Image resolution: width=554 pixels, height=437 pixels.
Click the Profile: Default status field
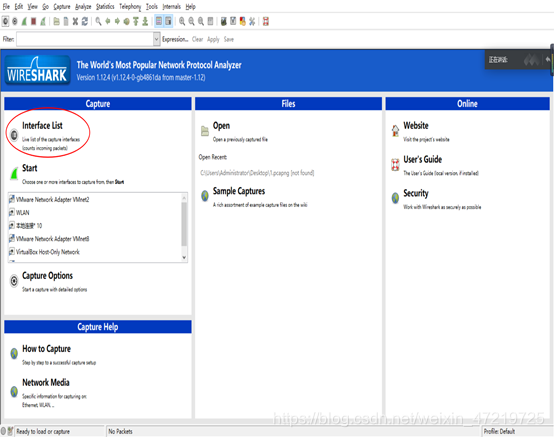[499, 431]
